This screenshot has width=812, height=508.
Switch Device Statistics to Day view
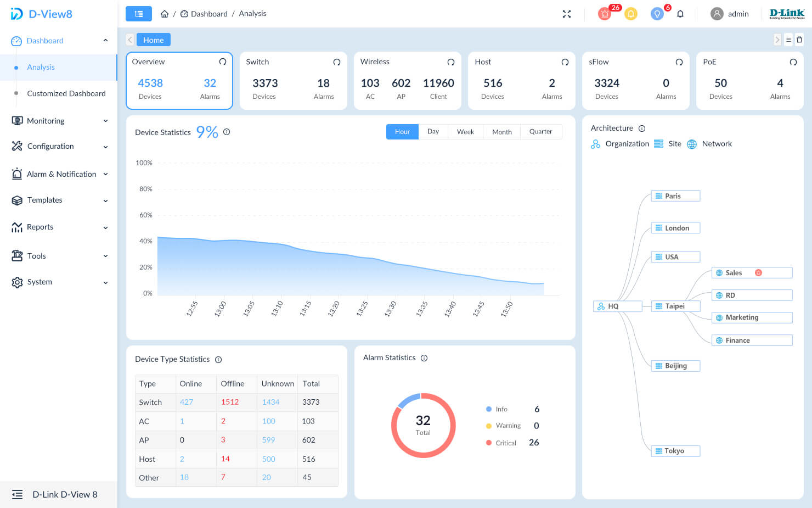(433, 131)
